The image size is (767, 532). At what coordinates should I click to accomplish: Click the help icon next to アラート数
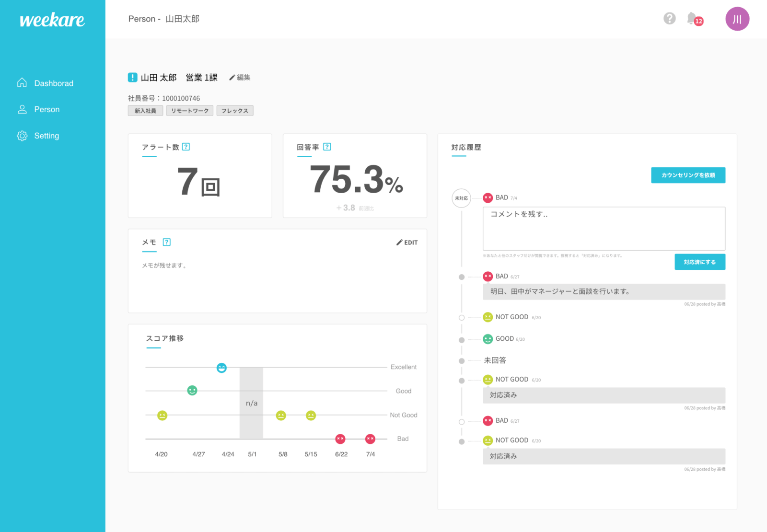[186, 147]
